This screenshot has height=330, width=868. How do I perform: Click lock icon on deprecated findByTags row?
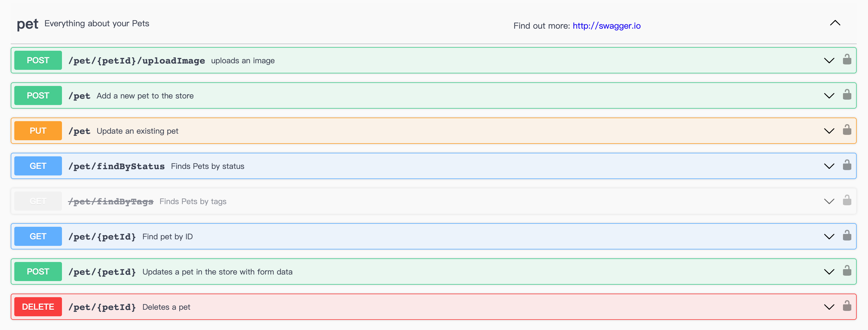tap(847, 201)
